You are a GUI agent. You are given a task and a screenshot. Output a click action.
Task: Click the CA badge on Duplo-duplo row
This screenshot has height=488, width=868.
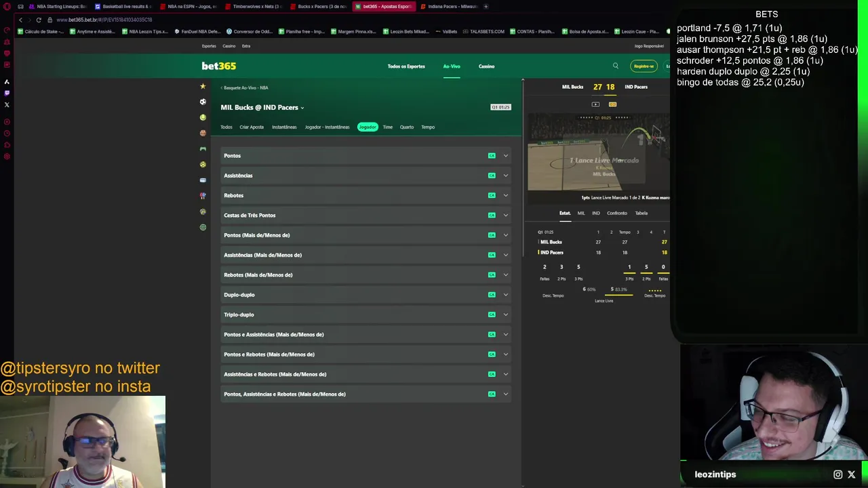click(x=492, y=295)
